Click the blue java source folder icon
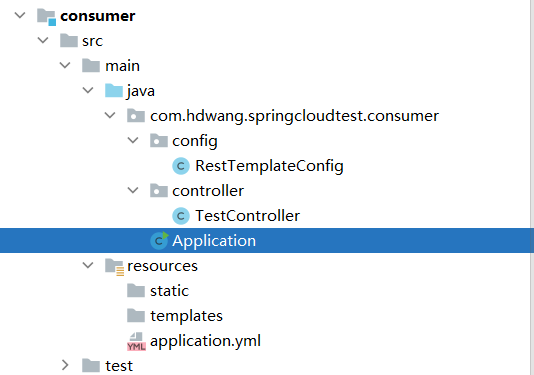The height and width of the screenshot is (375, 534). coord(114,91)
